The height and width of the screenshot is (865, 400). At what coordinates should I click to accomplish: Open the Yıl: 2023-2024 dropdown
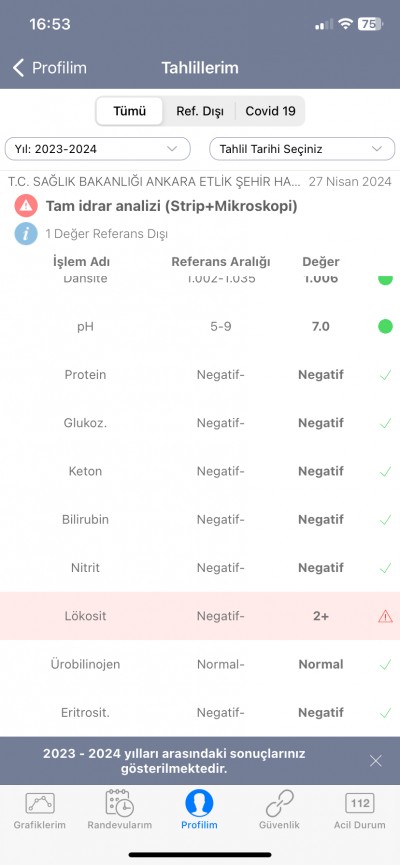pyautogui.click(x=98, y=149)
